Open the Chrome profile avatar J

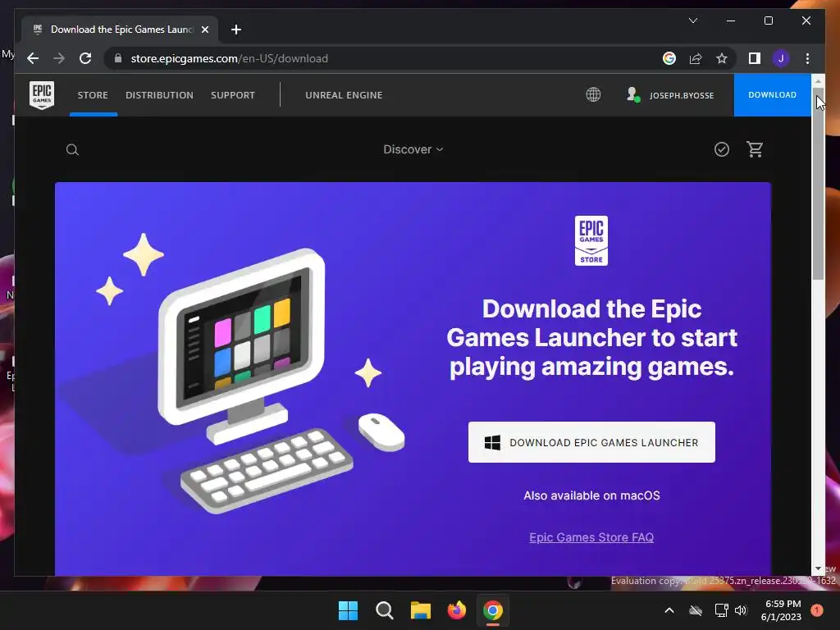(781, 58)
